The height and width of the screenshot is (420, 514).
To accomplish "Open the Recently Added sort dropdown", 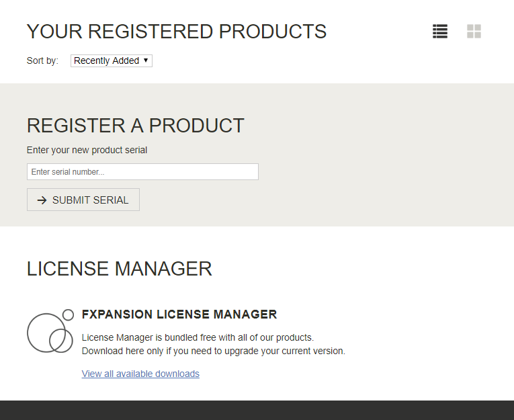I will (x=112, y=60).
